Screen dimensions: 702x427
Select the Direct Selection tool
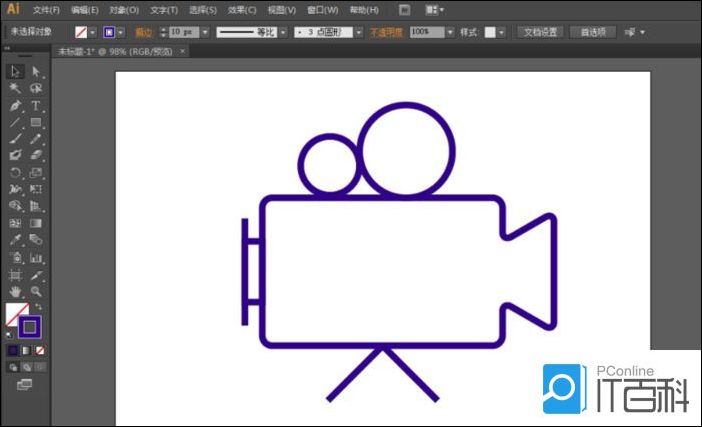pos(36,71)
